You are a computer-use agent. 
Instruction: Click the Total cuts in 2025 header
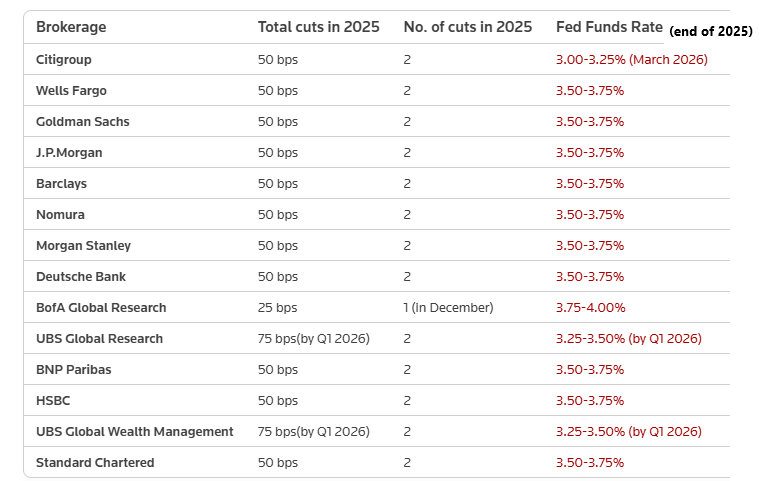click(x=318, y=27)
